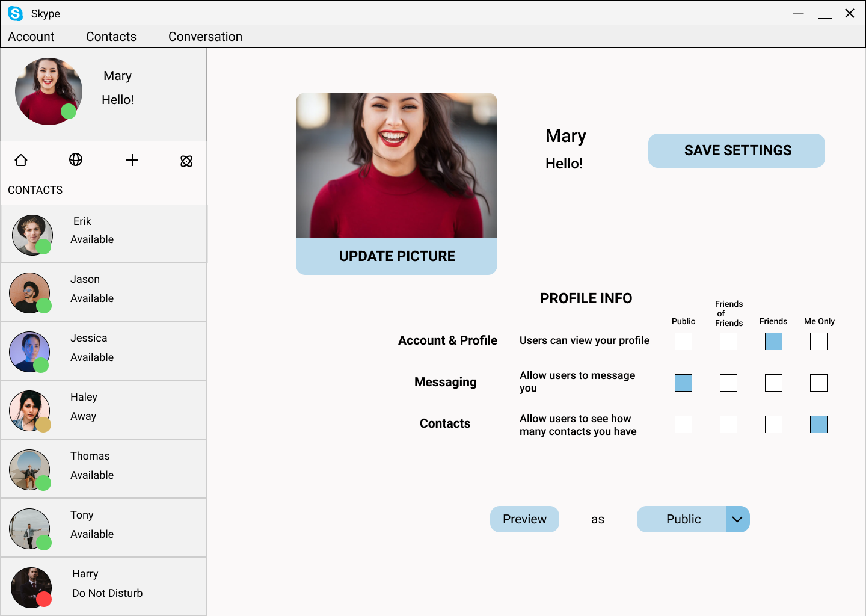This screenshot has height=616, width=866.
Task: Click Haley's yellow Away status dot
Action: coord(43,425)
